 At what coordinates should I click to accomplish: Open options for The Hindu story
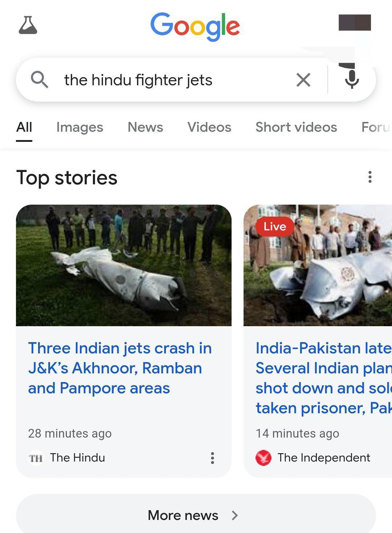point(213,458)
